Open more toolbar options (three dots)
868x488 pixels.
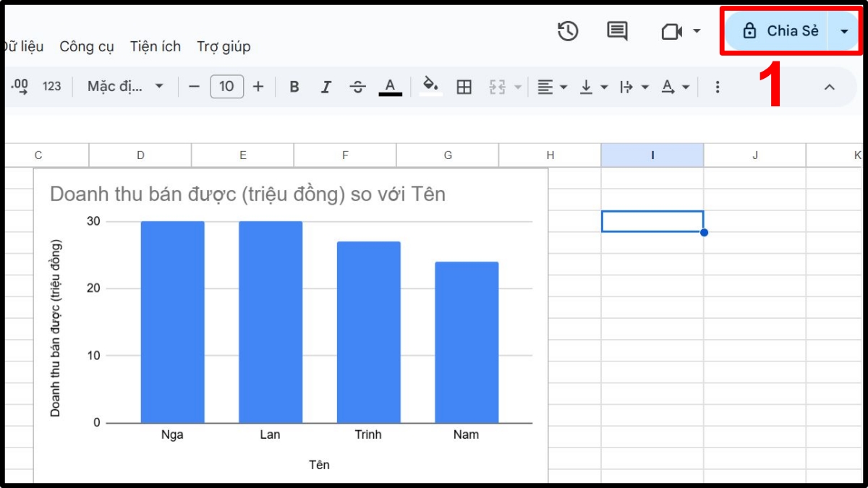[718, 86]
